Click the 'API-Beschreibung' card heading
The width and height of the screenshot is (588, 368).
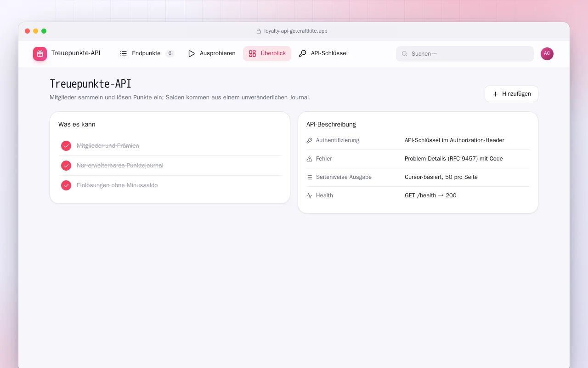click(x=331, y=124)
